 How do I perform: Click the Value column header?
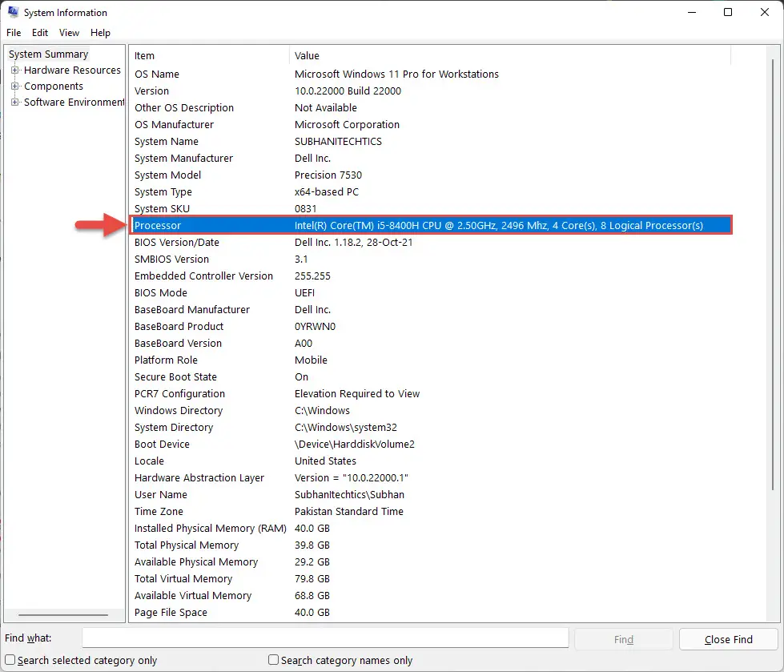coord(510,55)
